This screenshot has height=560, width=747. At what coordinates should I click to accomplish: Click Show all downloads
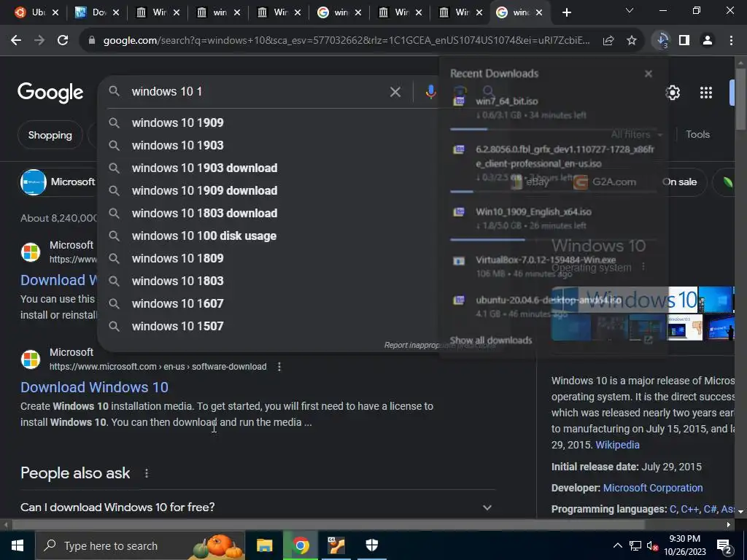click(491, 341)
